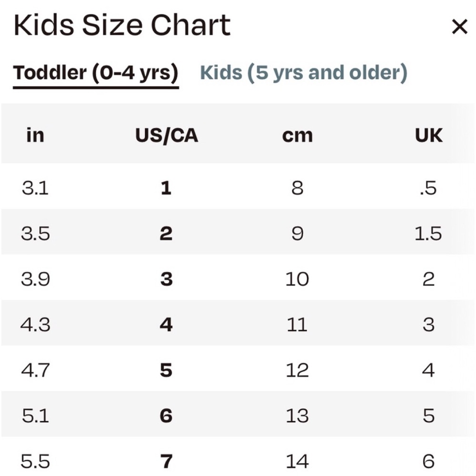Screen dimensions: 476x476
Task: Click the in column header
Action: (x=35, y=135)
